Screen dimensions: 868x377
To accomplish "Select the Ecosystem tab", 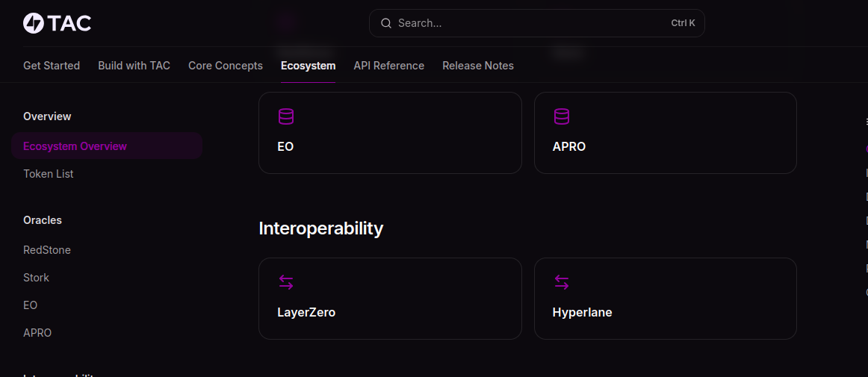I will [x=308, y=66].
